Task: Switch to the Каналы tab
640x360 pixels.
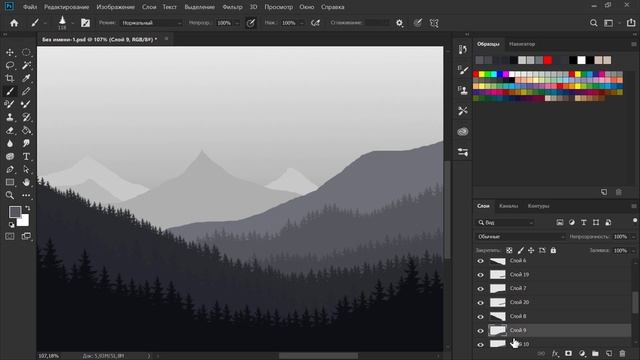Action: (508, 206)
